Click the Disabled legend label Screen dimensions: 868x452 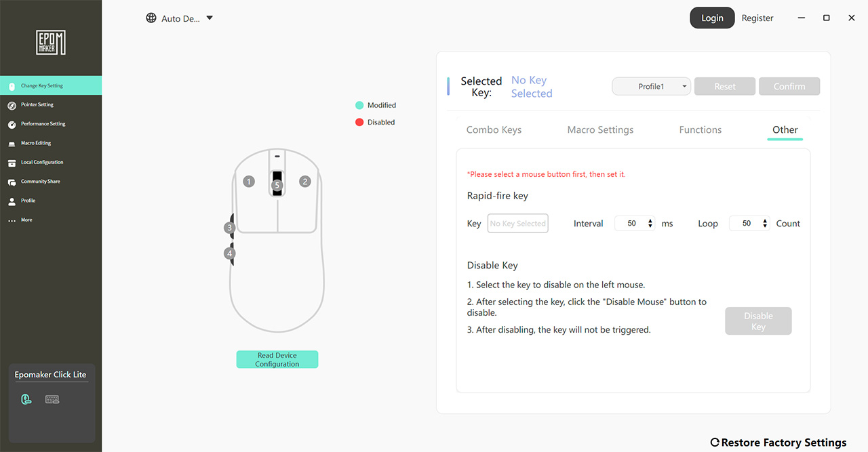tap(381, 122)
